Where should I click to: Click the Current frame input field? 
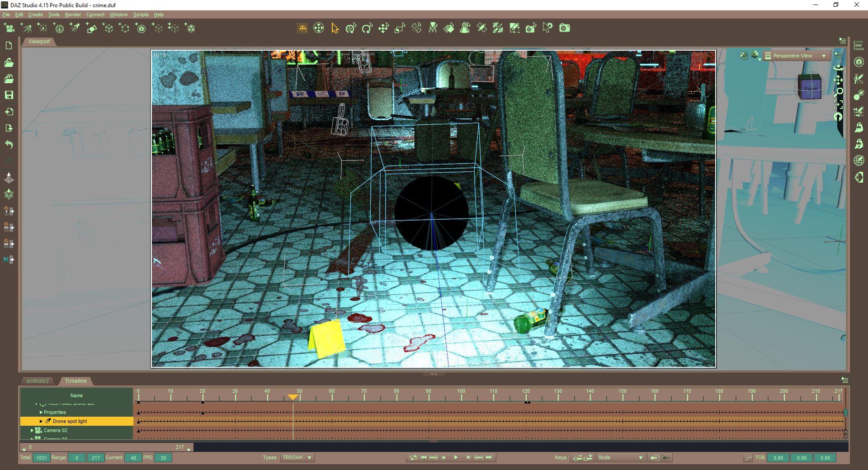133,458
